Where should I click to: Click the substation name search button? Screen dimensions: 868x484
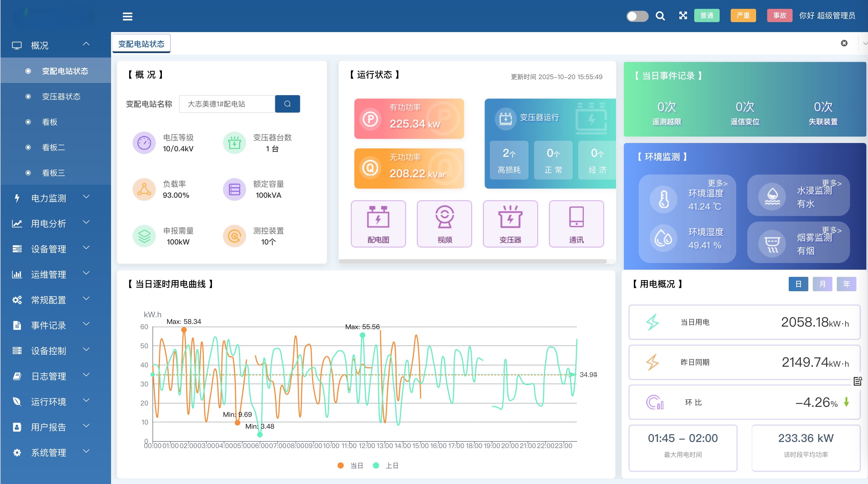287,104
